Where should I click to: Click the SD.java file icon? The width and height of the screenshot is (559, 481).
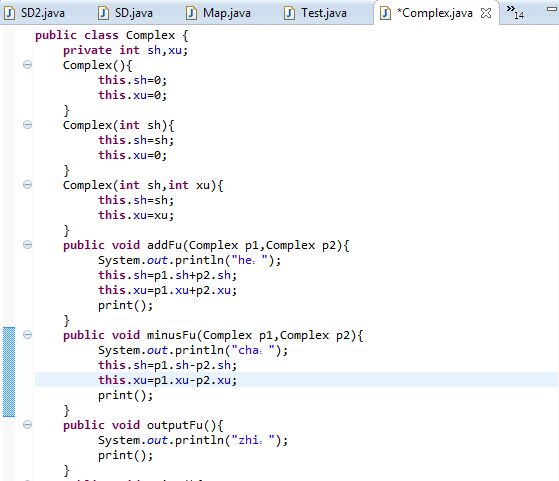point(103,13)
